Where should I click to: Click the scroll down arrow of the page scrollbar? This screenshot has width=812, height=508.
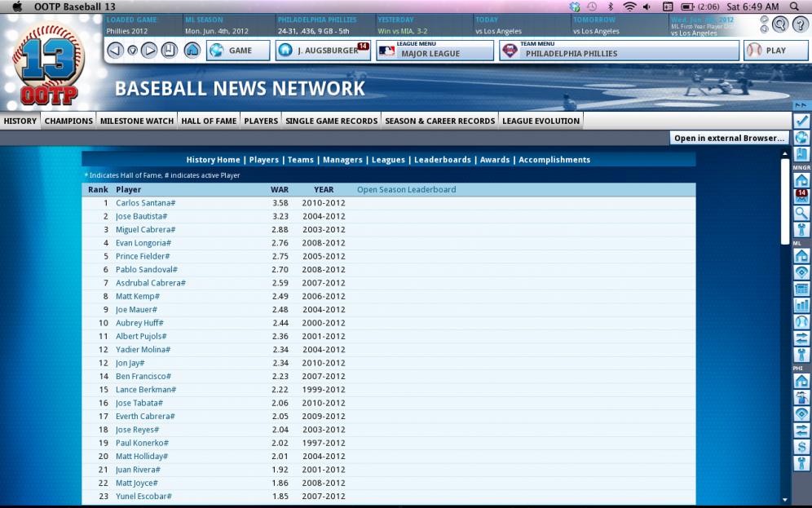pyautogui.click(x=785, y=499)
